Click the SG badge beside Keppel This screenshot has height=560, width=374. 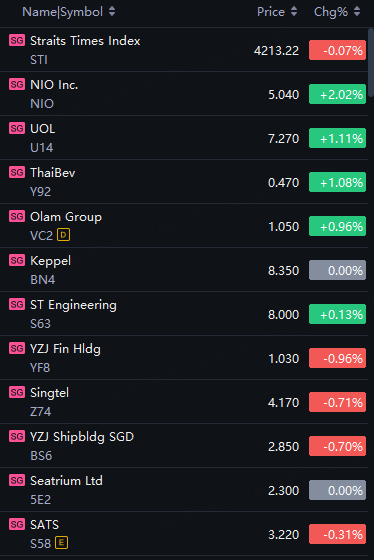coord(17,260)
